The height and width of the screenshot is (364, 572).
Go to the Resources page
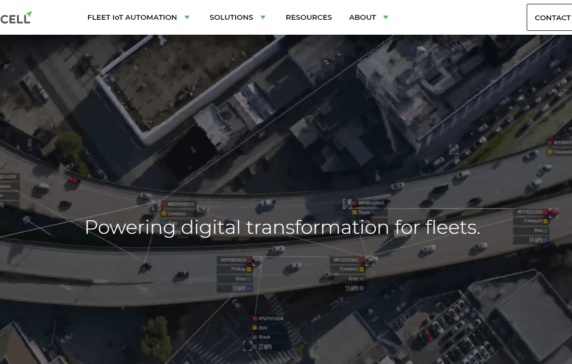(309, 18)
